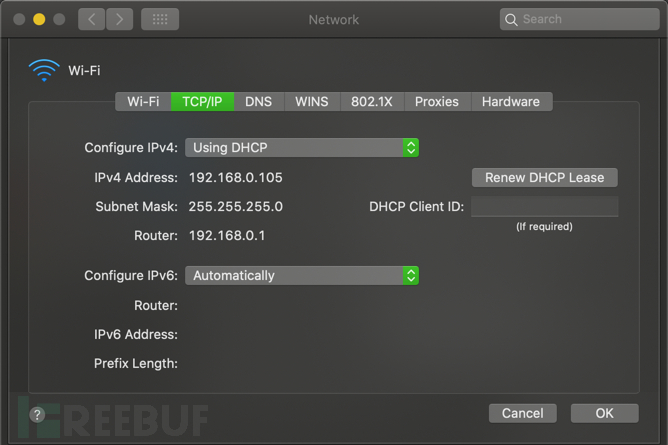This screenshot has width=668, height=445.
Task: Open the Configure IPv6 dropdown
Action: point(301,275)
